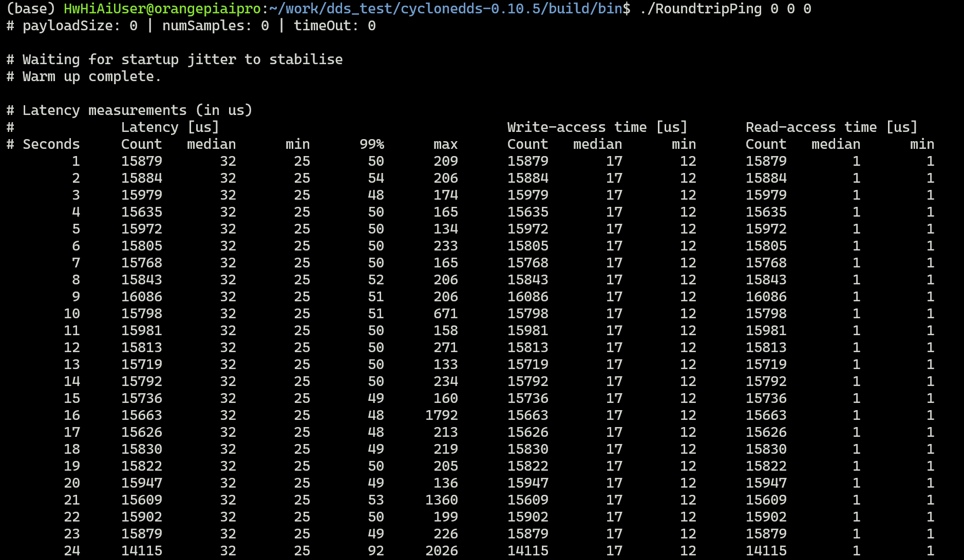The height and width of the screenshot is (560, 964).
Task: Click the 'Write-access time [us]' header
Action: pos(597,127)
